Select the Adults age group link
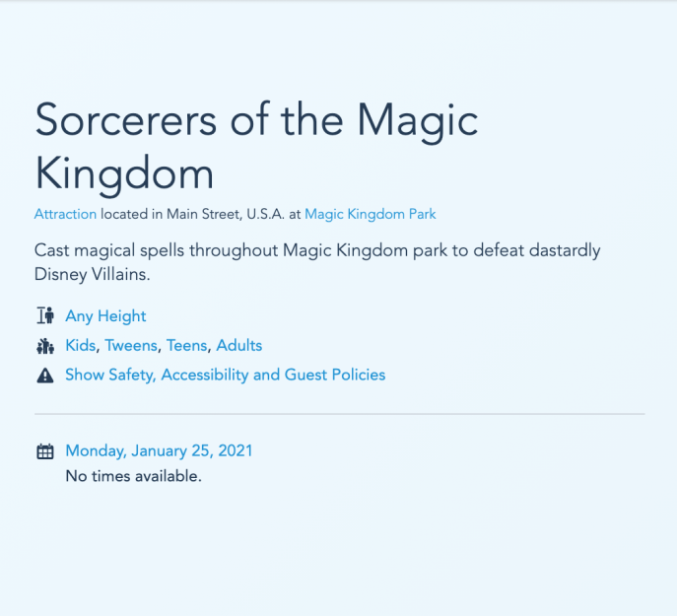This screenshot has height=616, width=677. pyautogui.click(x=239, y=346)
